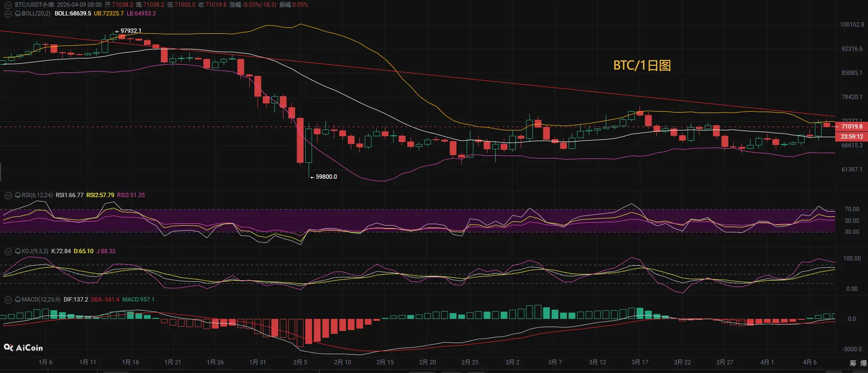Viewport: 868px width, 373px height.
Task: Click the 59800.0 low price marker
Action: 326,177
